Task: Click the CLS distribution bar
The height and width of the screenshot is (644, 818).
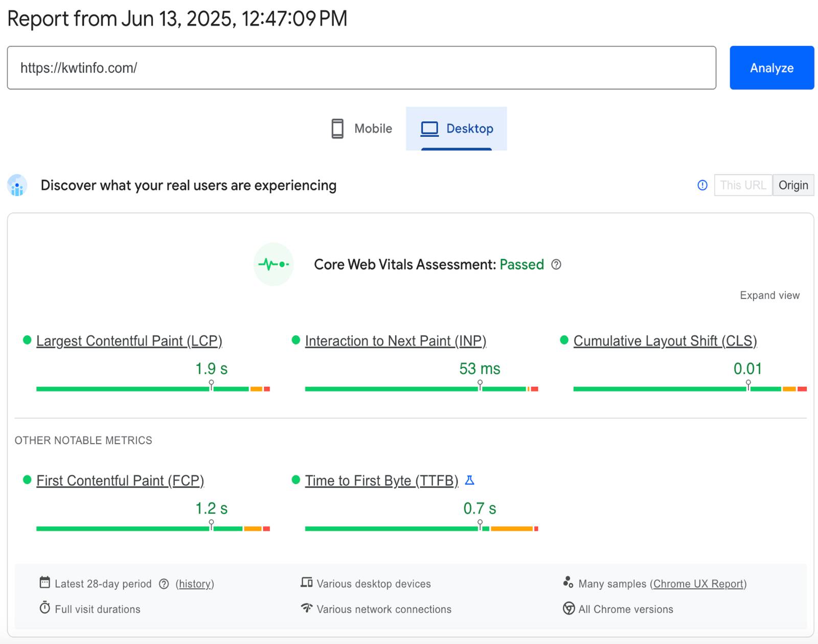Action: tap(690, 389)
